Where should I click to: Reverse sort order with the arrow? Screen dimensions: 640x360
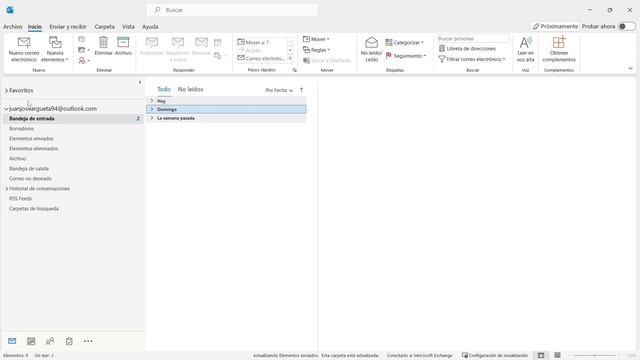[x=301, y=90]
